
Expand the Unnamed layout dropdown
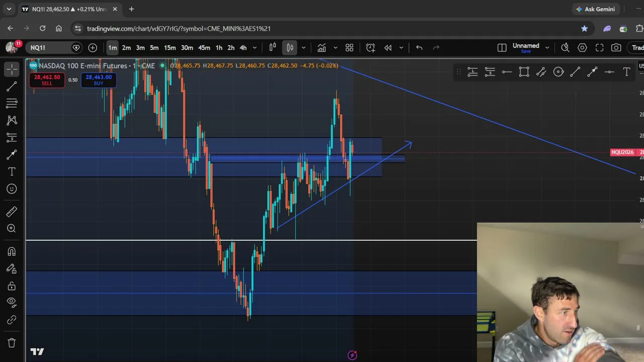[547, 48]
